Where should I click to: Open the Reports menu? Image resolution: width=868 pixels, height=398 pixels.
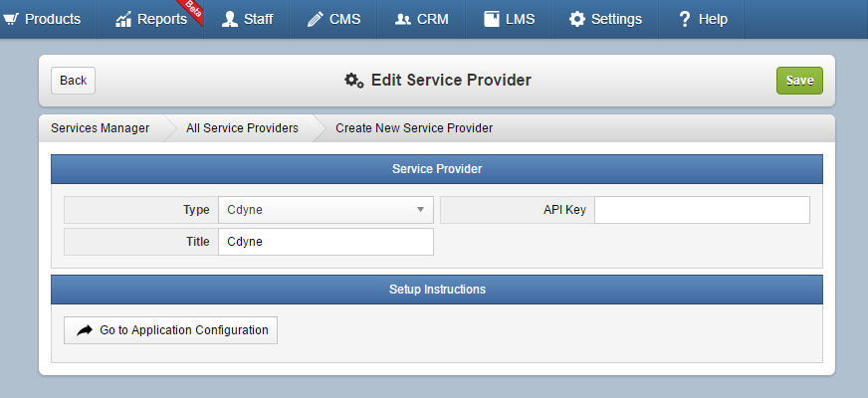click(150, 19)
